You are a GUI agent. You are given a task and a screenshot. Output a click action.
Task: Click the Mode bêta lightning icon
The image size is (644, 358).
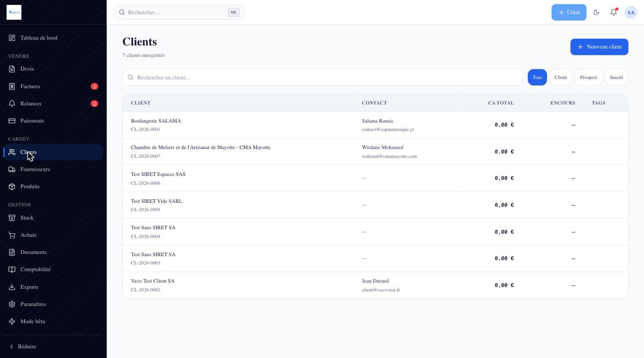coord(12,321)
